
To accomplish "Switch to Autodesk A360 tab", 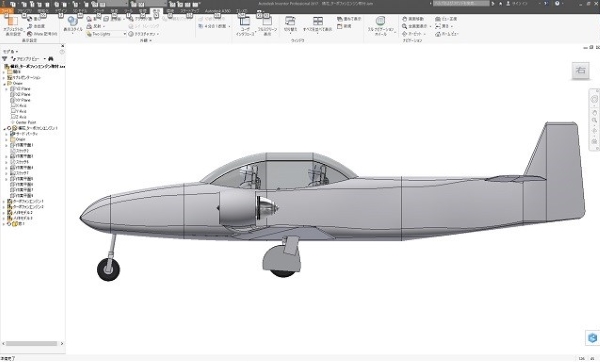I will pos(217,11).
